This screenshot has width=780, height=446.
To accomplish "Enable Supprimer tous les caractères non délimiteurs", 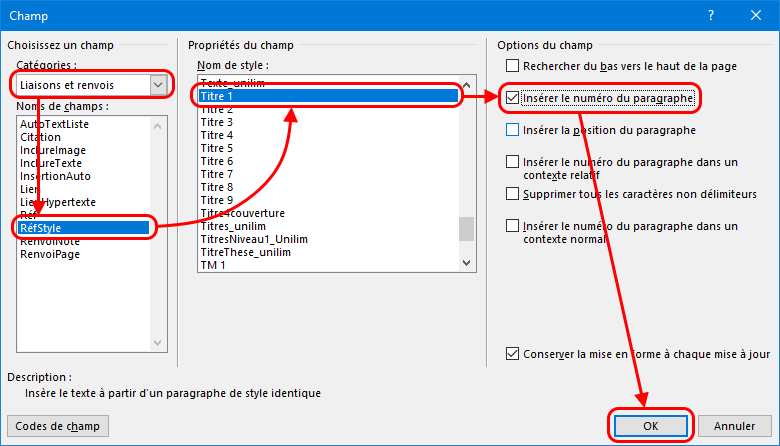I will pos(513,193).
